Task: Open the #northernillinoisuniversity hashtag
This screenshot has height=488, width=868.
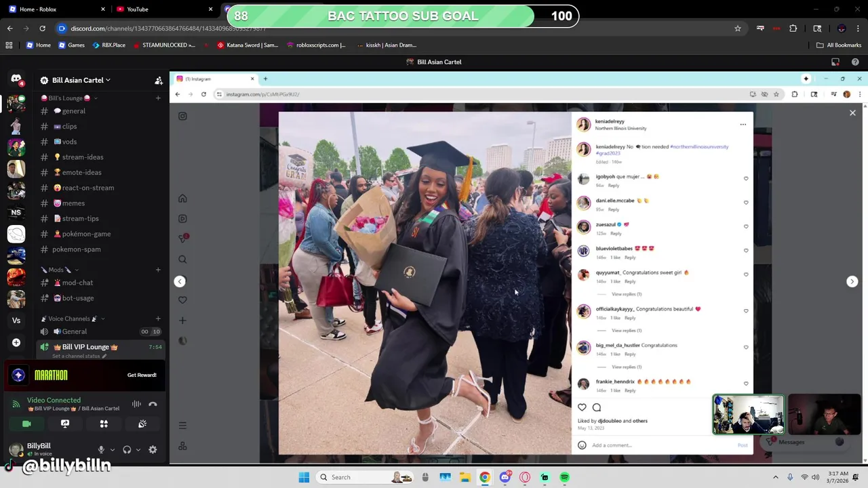Action: click(698, 146)
